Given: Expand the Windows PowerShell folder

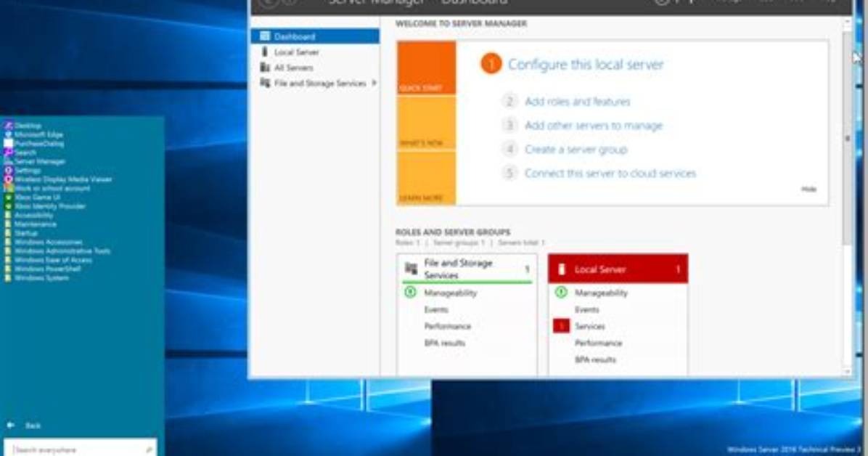Looking at the screenshot, I should pyautogui.click(x=43, y=269).
